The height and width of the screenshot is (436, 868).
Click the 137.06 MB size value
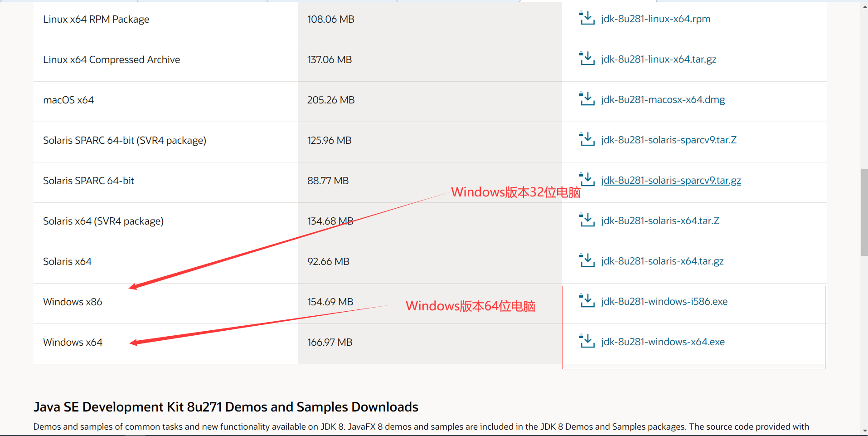click(330, 60)
